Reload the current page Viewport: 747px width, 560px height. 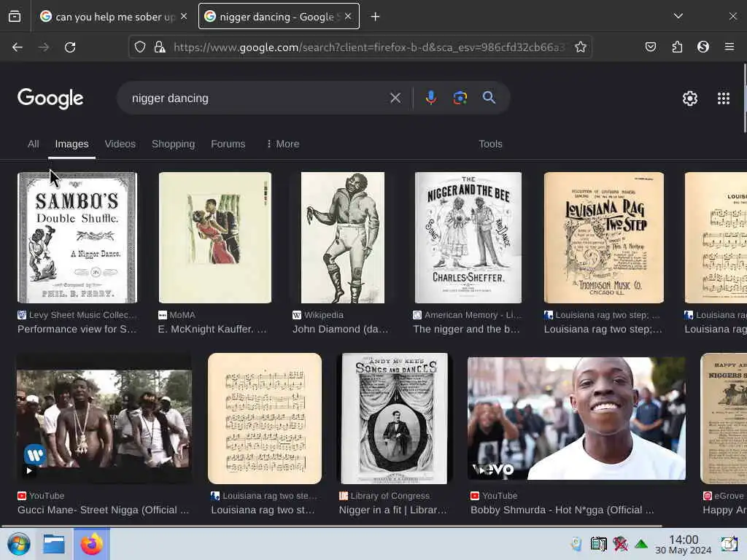[x=70, y=47]
